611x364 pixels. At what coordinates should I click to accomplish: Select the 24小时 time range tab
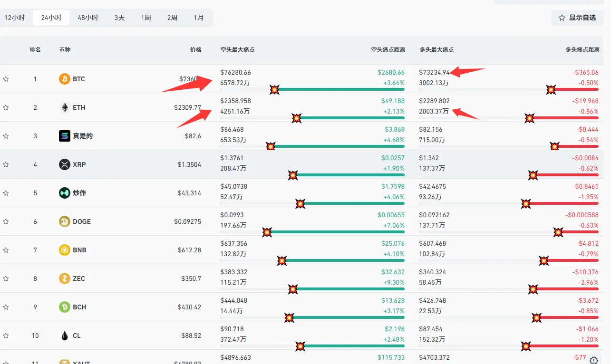tap(51, 18)
